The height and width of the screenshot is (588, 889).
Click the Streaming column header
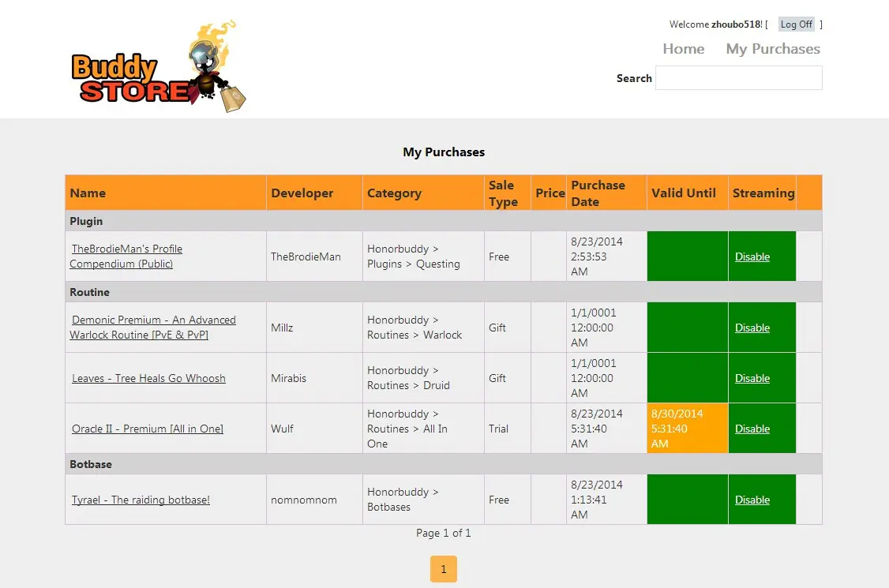(763, 193)
